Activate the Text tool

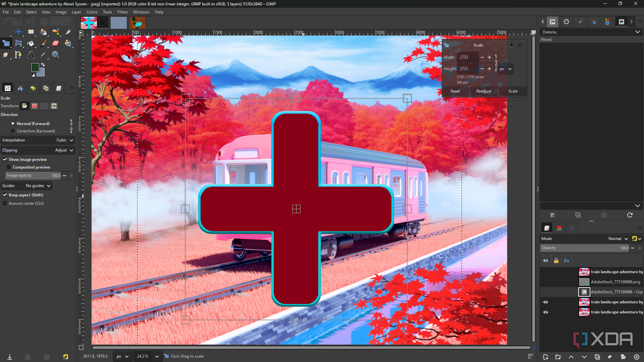31,55
